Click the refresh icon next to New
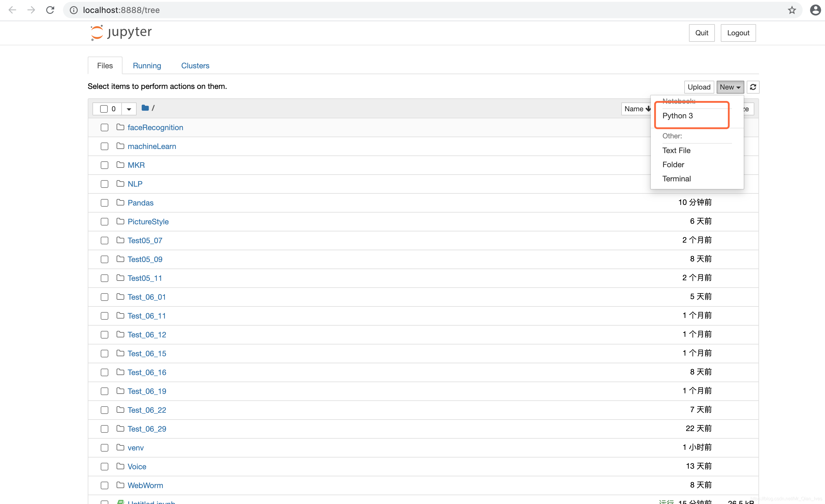The image size is (825, 504). tap(753, 87)
